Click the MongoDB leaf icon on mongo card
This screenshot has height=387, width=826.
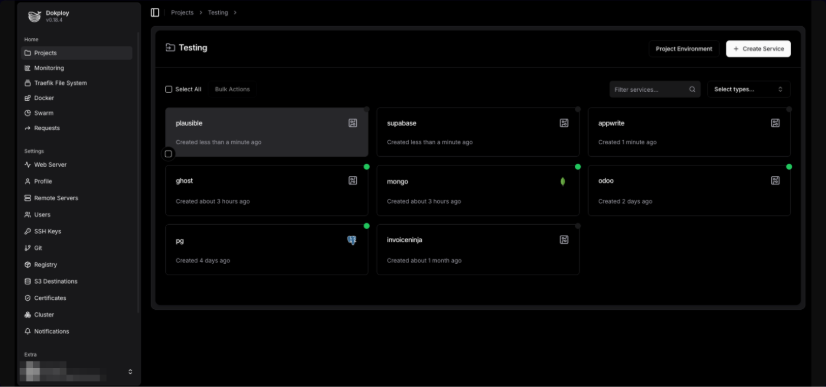pyautogui.click(x=563, y=182)
